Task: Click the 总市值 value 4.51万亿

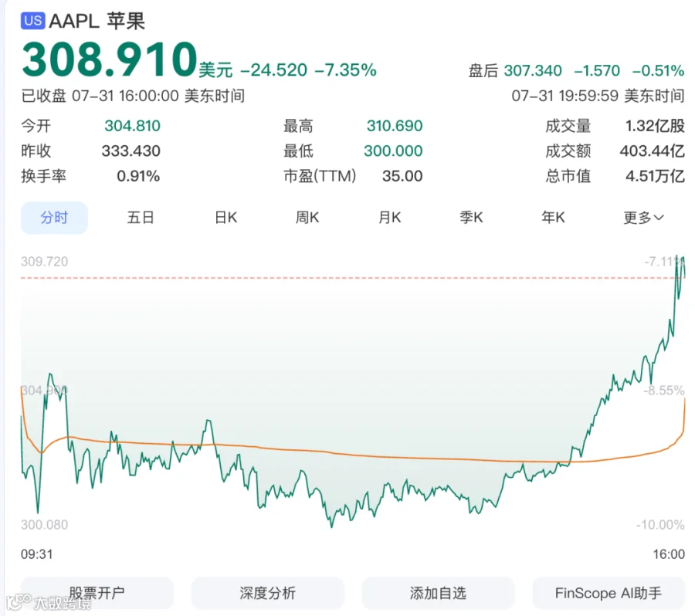Action: pos(655,176)
